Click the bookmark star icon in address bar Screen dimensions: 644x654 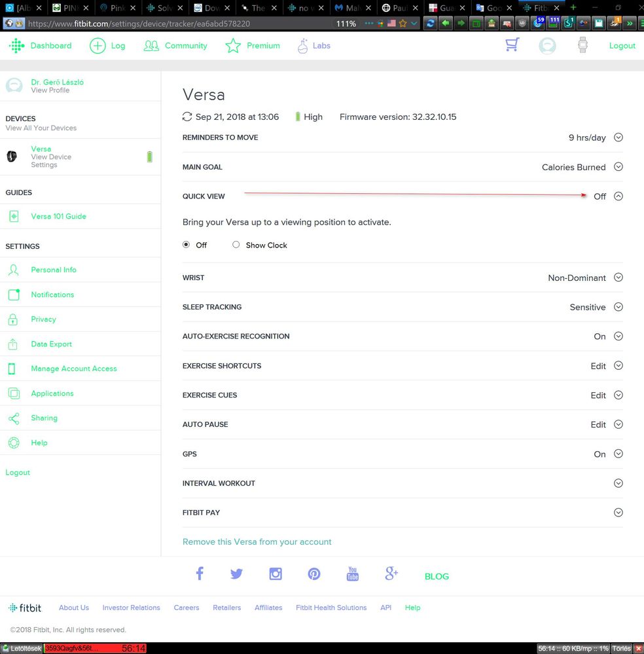402,24
